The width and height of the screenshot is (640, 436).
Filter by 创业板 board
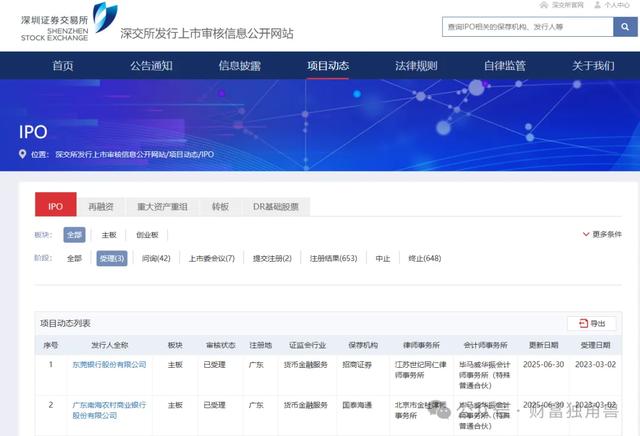coord(147,235)
